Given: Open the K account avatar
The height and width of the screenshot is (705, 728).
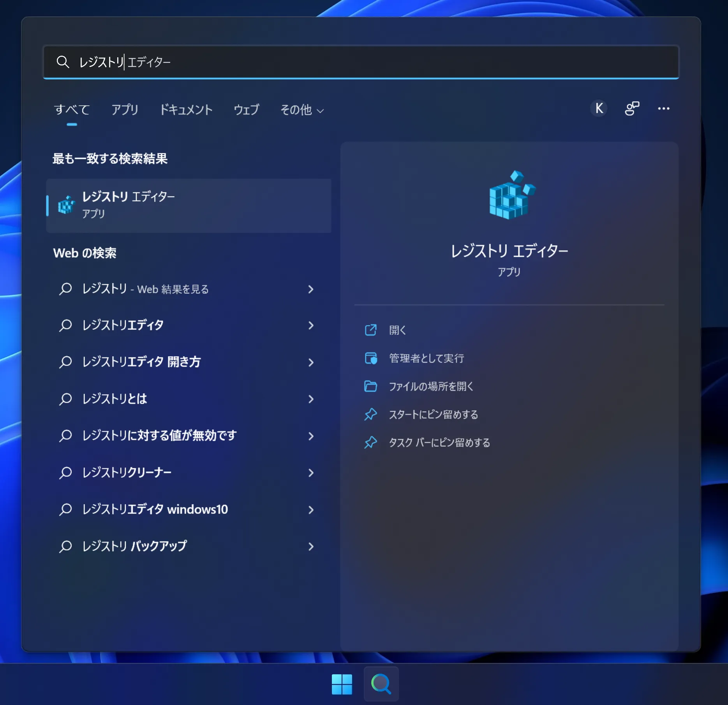Looking at the screenshot, I should click(599, 109).
